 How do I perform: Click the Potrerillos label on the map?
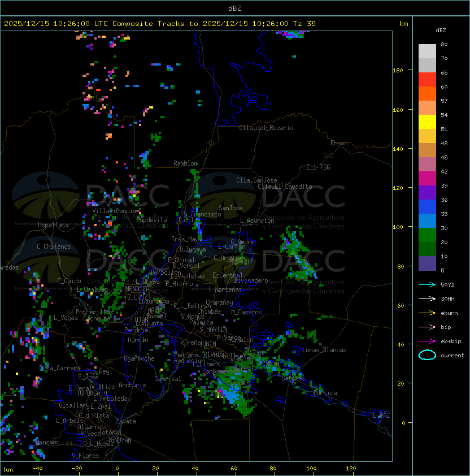pyautogui.click(x=94, y=312)
